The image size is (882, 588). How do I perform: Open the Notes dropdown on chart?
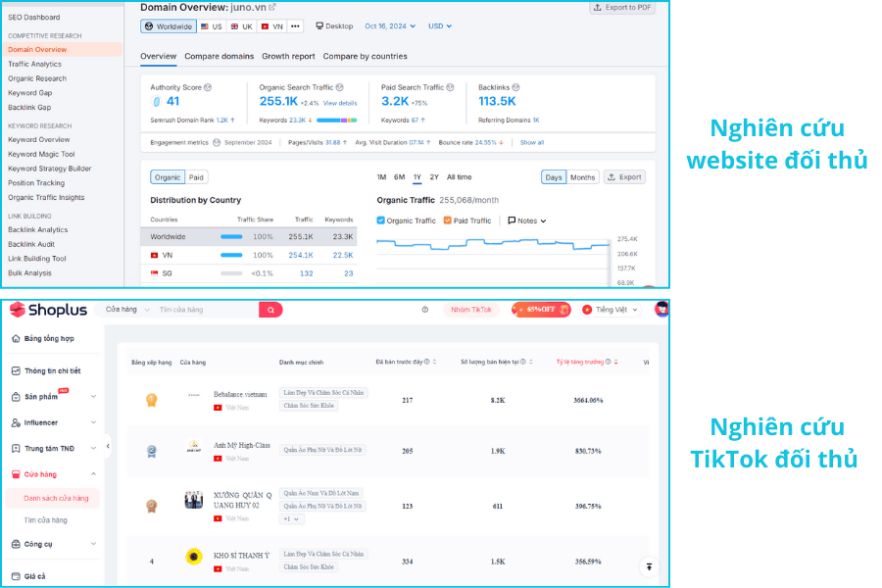pyautogui.click(x=526, y=220)
